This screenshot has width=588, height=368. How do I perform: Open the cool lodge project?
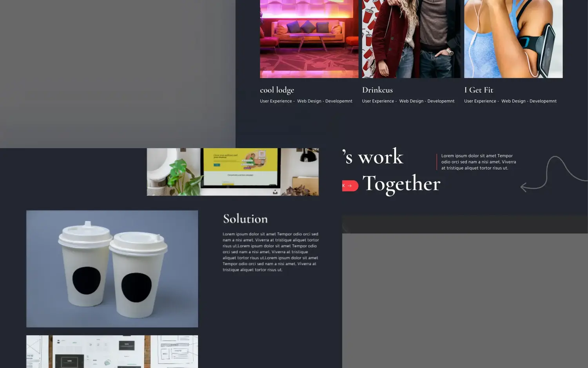click(277, 90)
